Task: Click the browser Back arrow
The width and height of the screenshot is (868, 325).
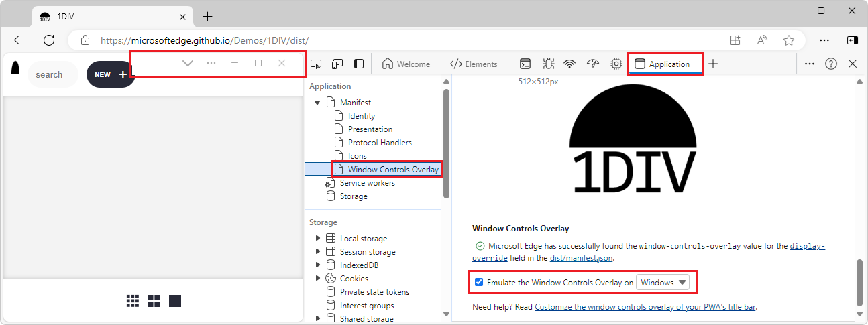Action: (19, 40)
